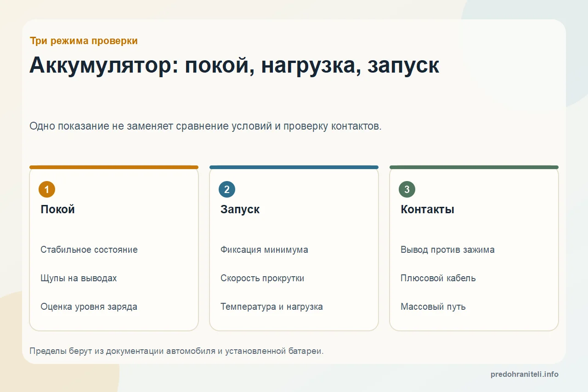Click the number 2 badge in Запуск card
This screenshot has width=588, height=392.
pos(227,189)
